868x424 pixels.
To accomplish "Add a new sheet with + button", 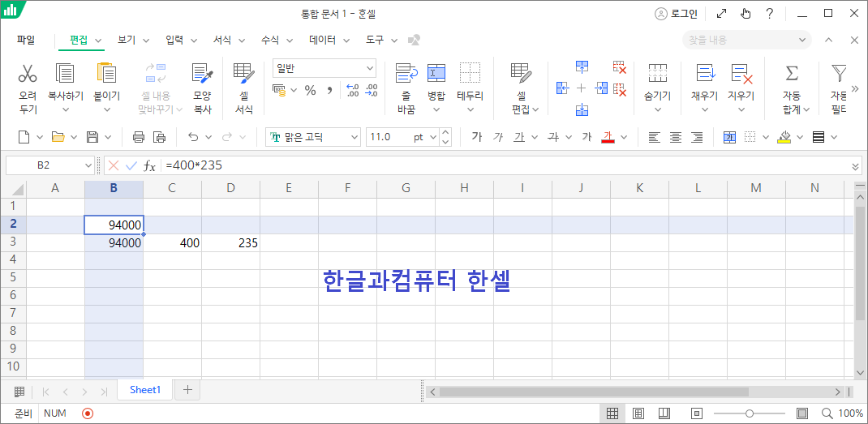I will [x=187, y=390].
